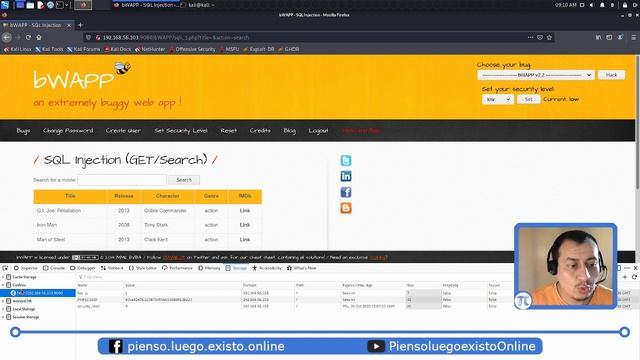
Task: Open the Exploit-DB bookmark
Action: (259, 49)
